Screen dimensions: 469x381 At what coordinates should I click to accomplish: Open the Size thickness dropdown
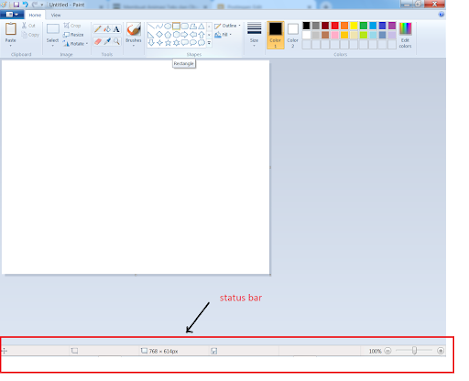[x=254, y=34]
